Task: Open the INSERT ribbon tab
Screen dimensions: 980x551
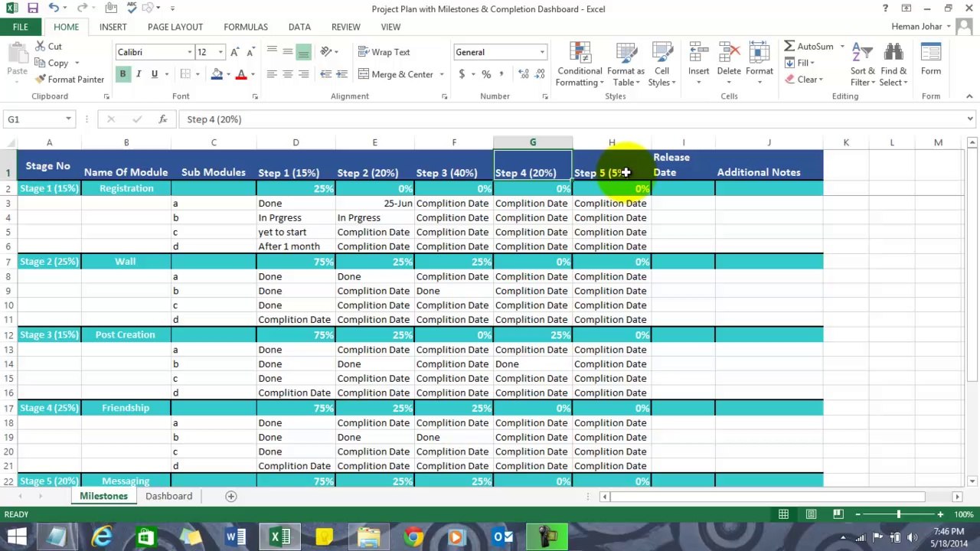Action: [113, 27]
